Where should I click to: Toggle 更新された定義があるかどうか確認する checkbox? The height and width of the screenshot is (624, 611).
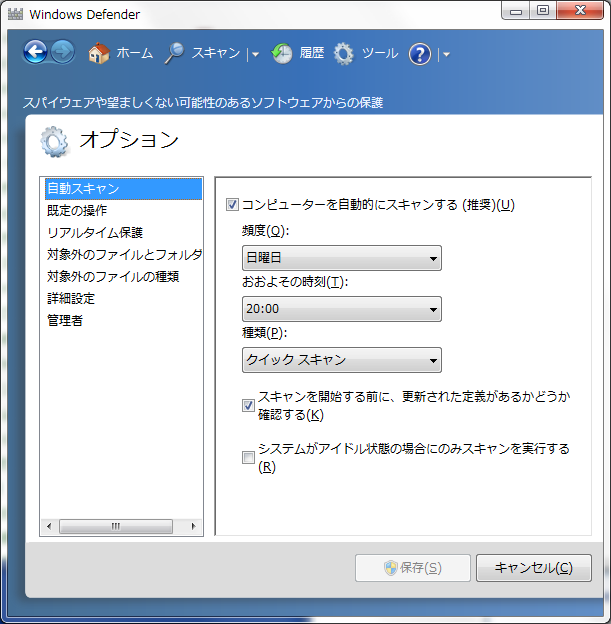(248, 406)
